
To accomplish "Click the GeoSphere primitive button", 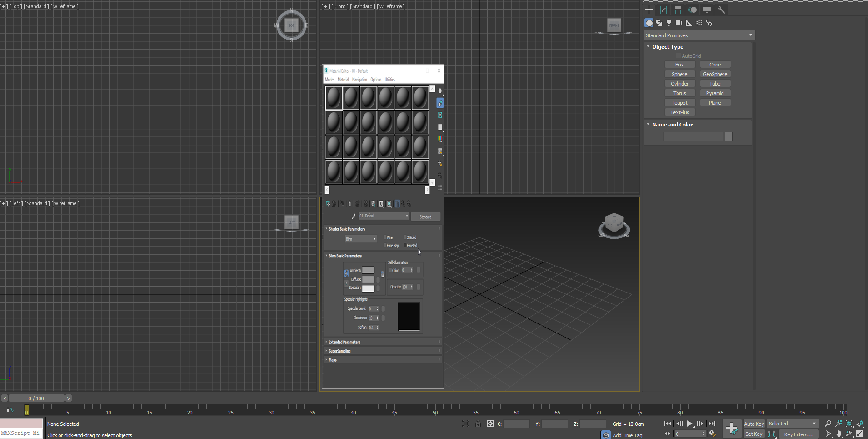I will pyautogui.click(x=715, y=74).
